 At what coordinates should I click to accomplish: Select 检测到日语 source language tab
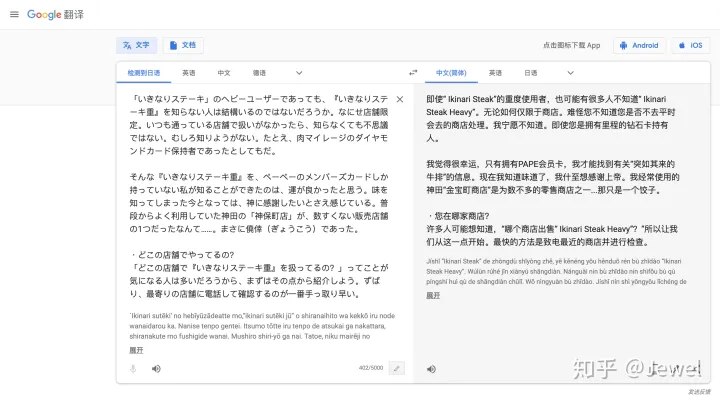(x=144, y=73)
